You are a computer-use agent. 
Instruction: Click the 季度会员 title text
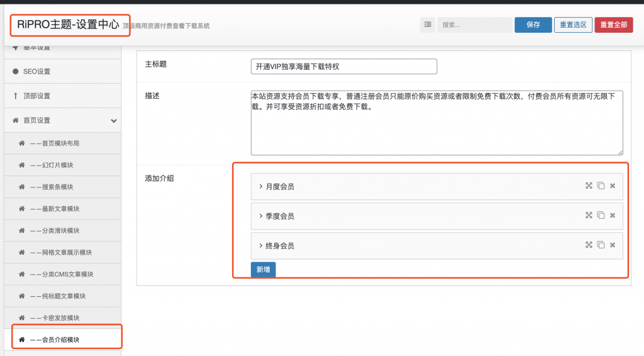click(280, 216)
